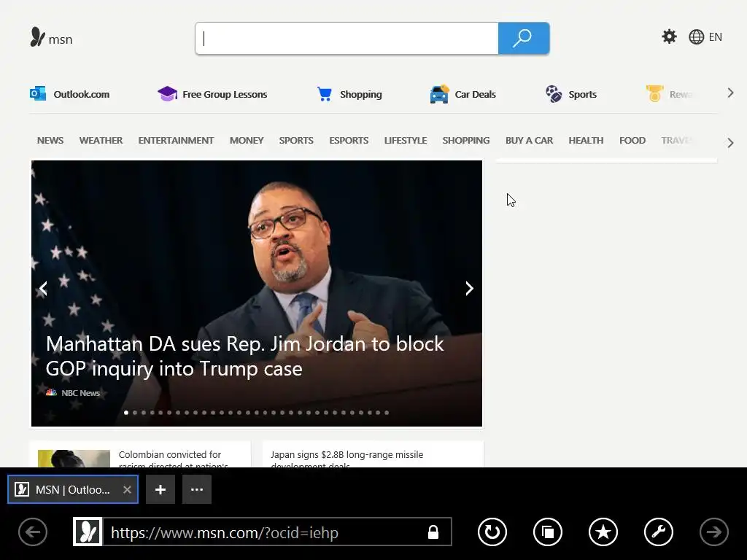Open the ENTERTAINMENT category
The image size is (747, 560).
tap(176, 141)
